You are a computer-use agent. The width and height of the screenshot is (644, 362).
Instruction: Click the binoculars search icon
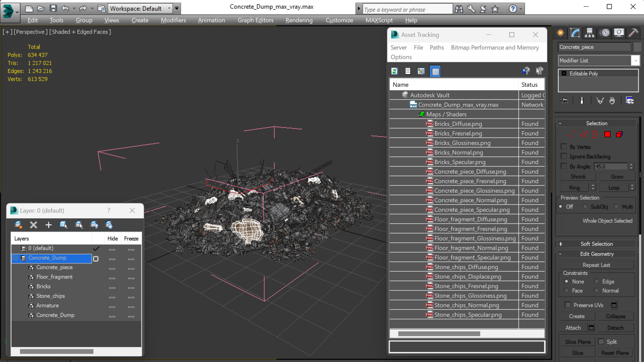tap(459, 9)
